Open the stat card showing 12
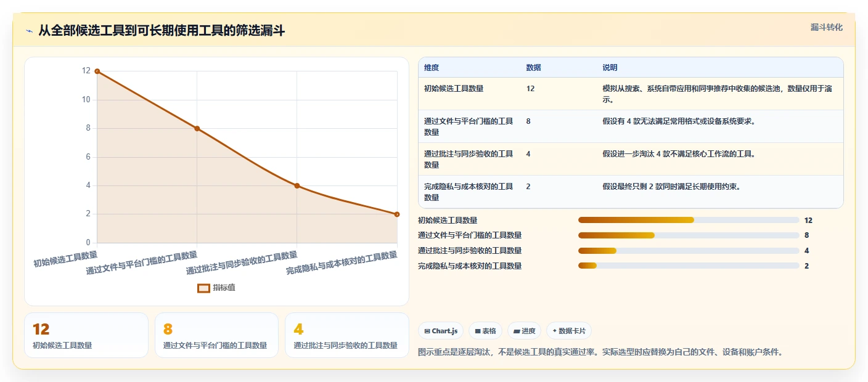The height and width of the screenshot is (382, 868). pos(86,335)
